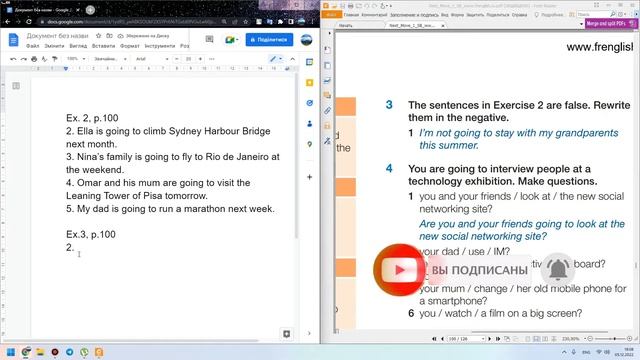Click the print icon in Docs toolbar
This screenshot has width=640, height=360.
click(34, 59)
